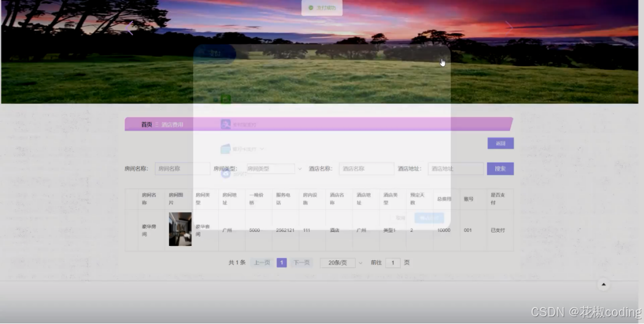644x324 pixels.
Task: Open the 房间类型 dropdown
Action: point(275,168)
